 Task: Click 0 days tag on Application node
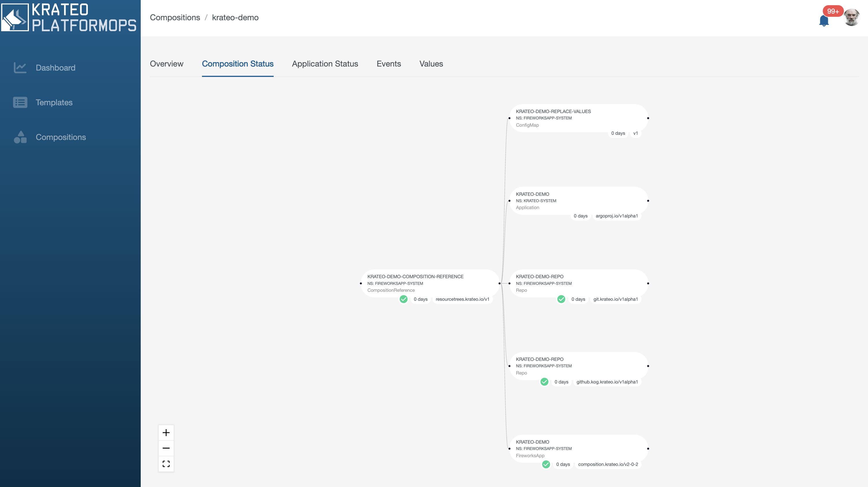[580, 216]
